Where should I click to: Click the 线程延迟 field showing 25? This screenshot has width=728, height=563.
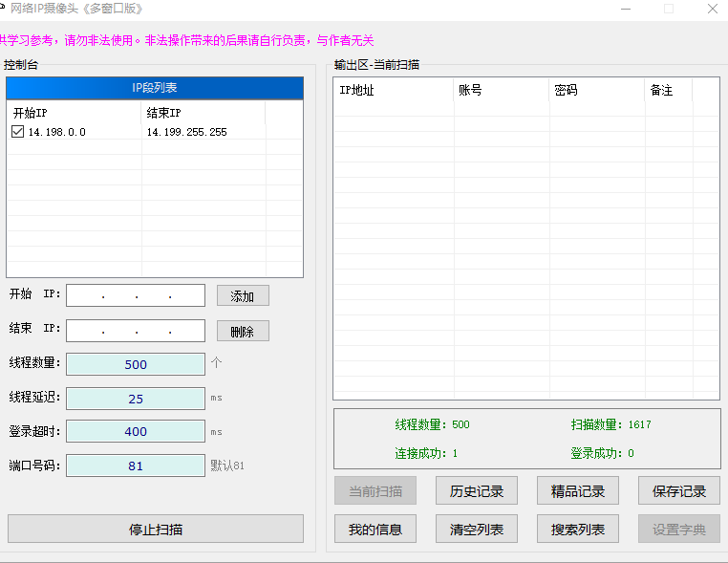136,399
